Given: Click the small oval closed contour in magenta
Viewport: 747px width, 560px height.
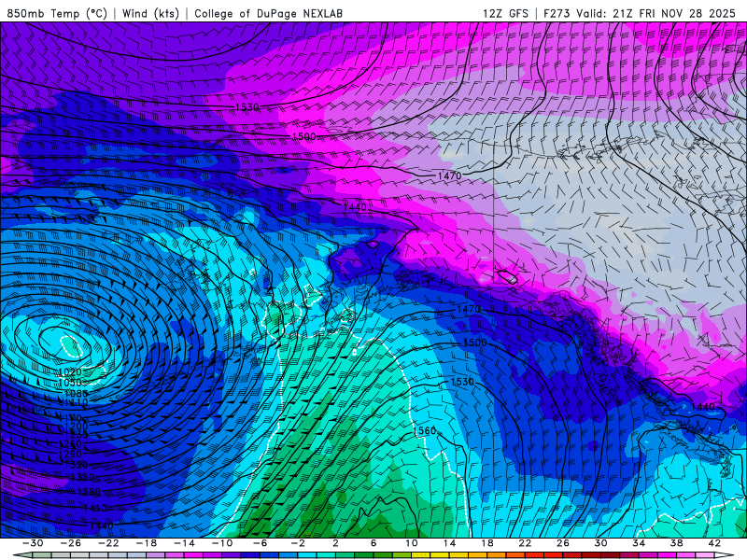Looking at the screenshot, I should [x=507, y=277].
